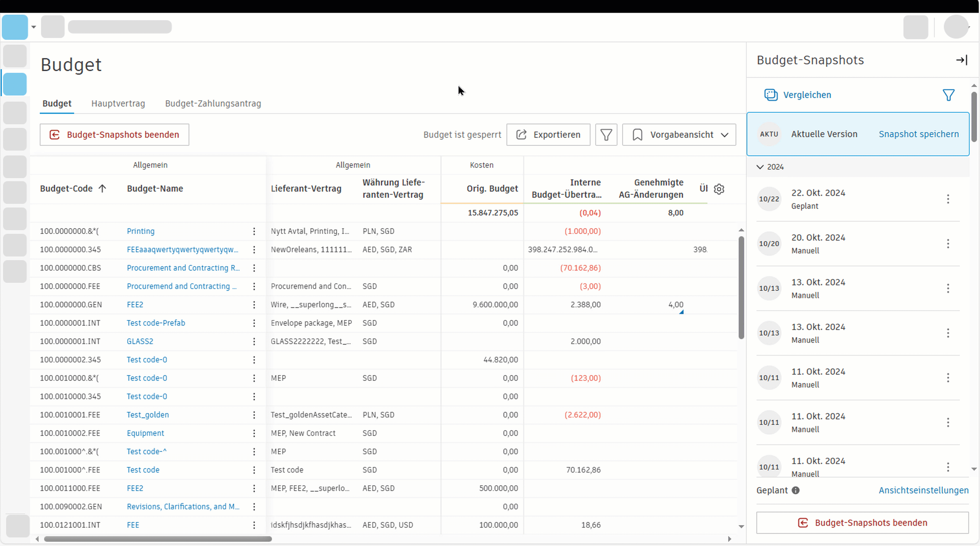
Task: Click the Genehmigte AG-Änderungen column header
Action: 651,189
